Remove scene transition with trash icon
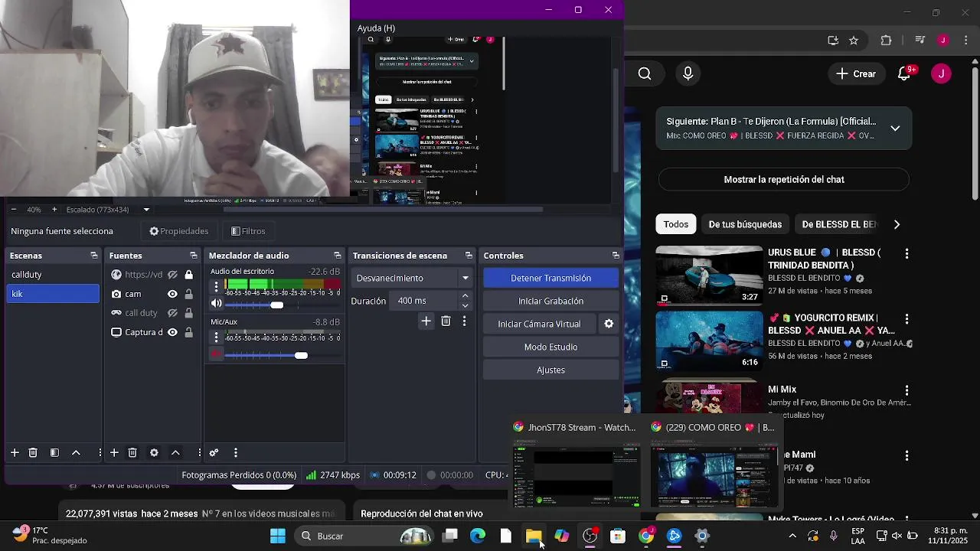This screenshot has width=980, height=551. (x=446, y=321)
